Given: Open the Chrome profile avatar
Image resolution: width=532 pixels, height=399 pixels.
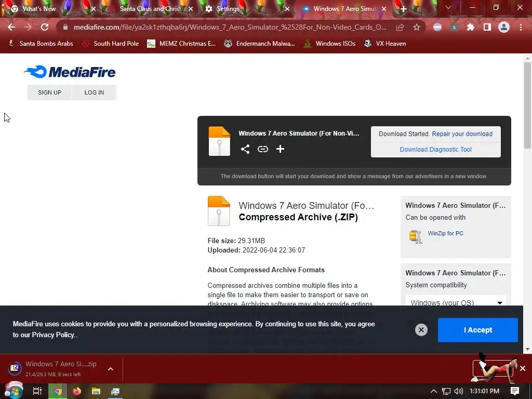Looking at the screenshot, I should pyautogui.click(x=504, y=27).
